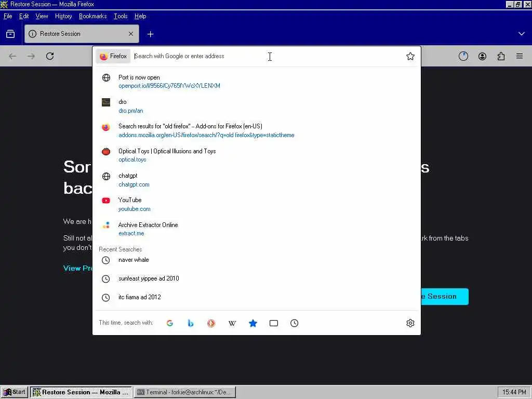This screenshot has width=532, height=399.
Task: Focus the Search with Google address field
Action: click(268, 56)
